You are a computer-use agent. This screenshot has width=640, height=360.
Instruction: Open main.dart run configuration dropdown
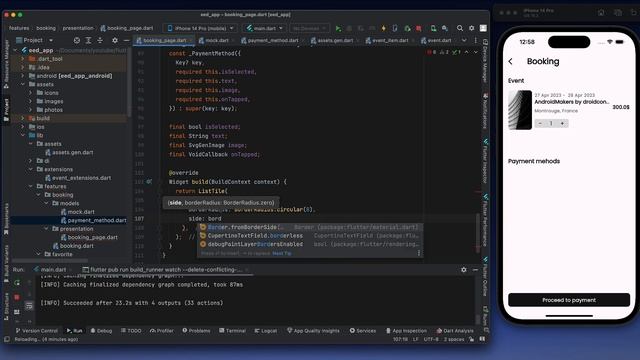(x=264, y=28)
